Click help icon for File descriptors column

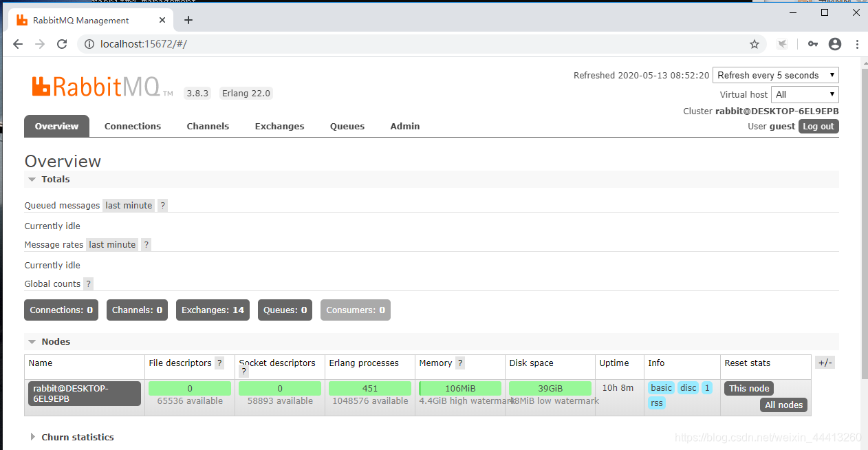coord(219,363)
